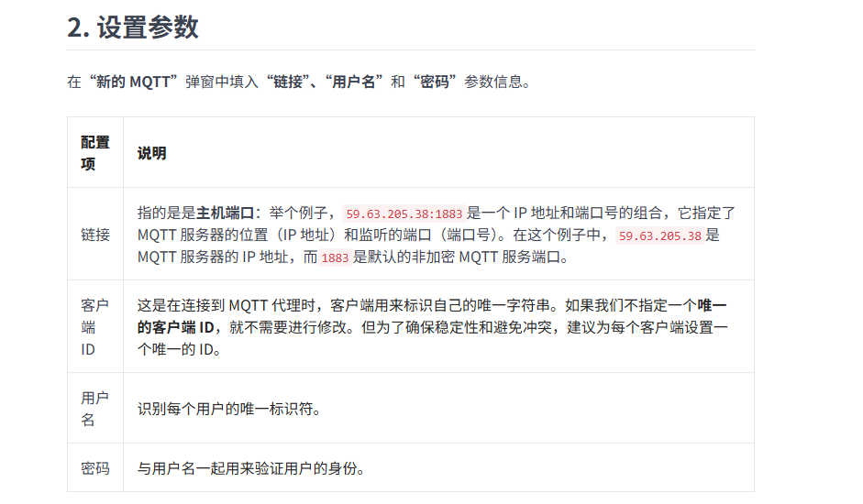Screen dimensions: 863x504
Task: Click inline code "59.63.205.38" without port
Action: point(660,236)
